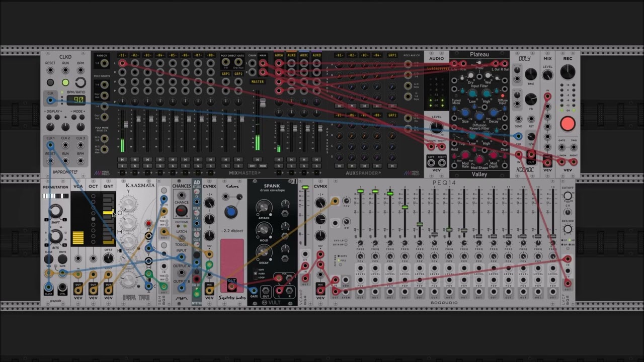Screen dimensions: 644x362
Task: Click the Spank HOLD knob
Action: [264, 230]
